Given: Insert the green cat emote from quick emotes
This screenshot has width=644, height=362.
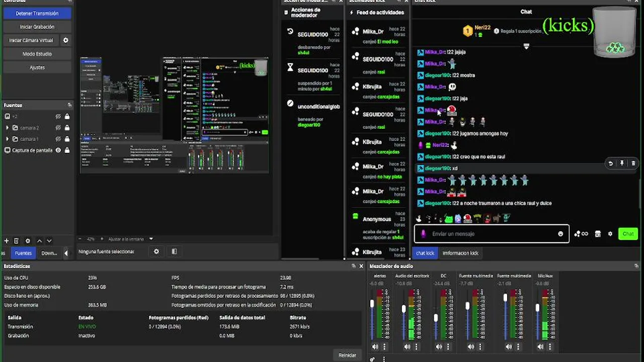Looking at the screenshot, I should (448, 219).
